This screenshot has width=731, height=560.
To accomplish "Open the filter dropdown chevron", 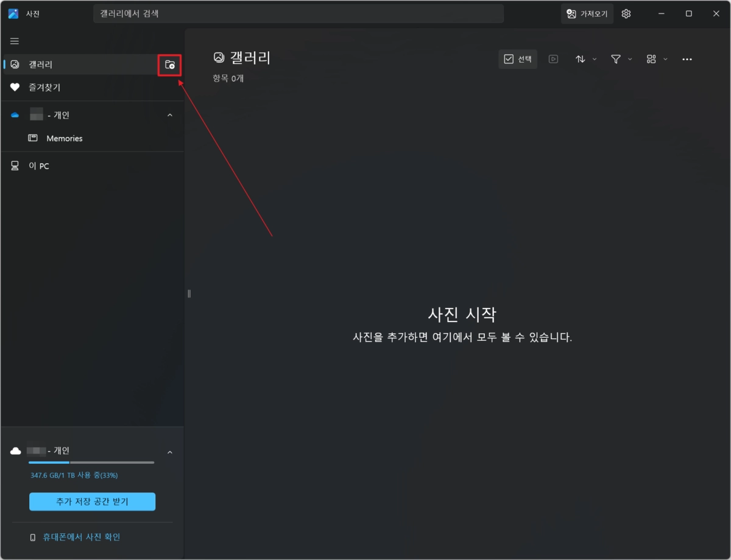I will [629, 59].
